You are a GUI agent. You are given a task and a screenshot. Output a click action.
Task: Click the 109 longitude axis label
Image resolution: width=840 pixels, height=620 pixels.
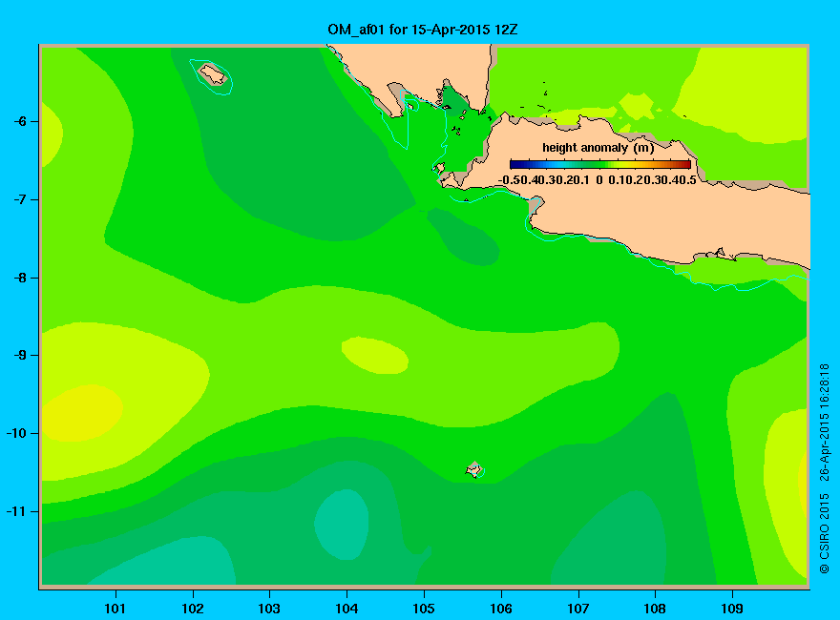pyautogui.click(x=732, y=609)
